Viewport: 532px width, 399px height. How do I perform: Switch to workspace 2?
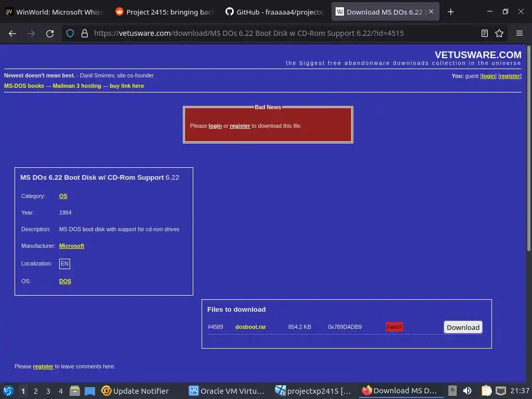36,391
